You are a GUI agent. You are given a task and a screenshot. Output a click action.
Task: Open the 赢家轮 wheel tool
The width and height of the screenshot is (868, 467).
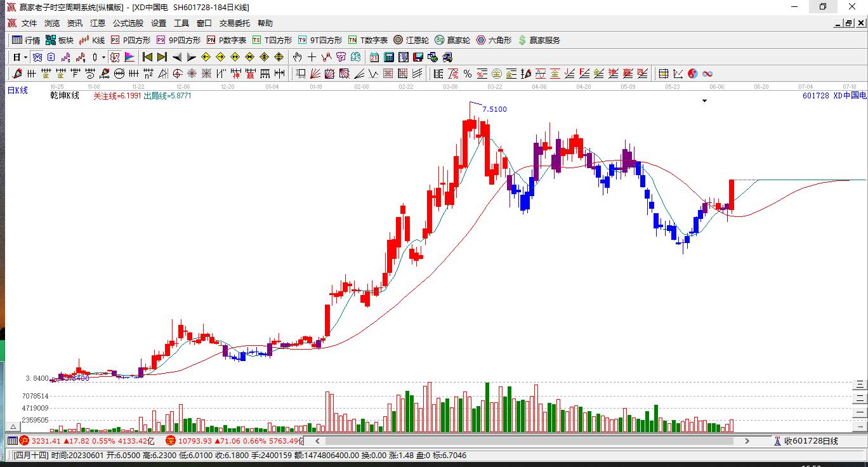pos(452,40)
